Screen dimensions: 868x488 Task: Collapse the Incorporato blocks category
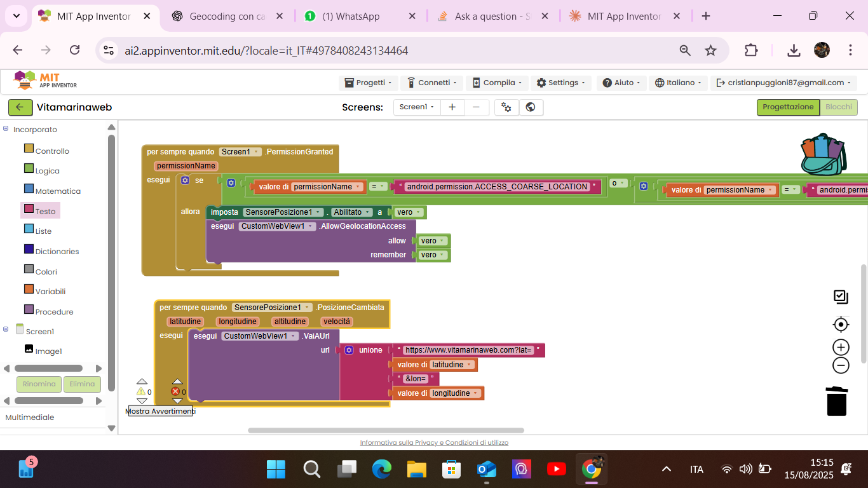(6, 129)
